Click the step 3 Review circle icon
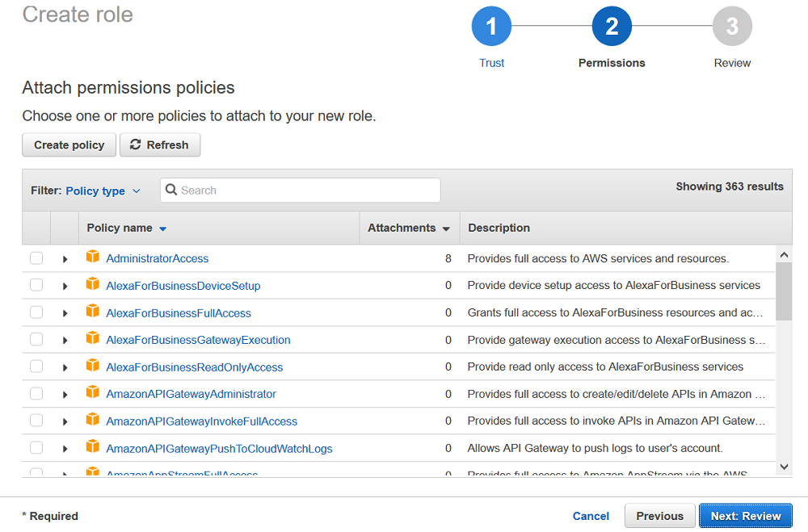This screenshot has width=808, height=532. 732,27
